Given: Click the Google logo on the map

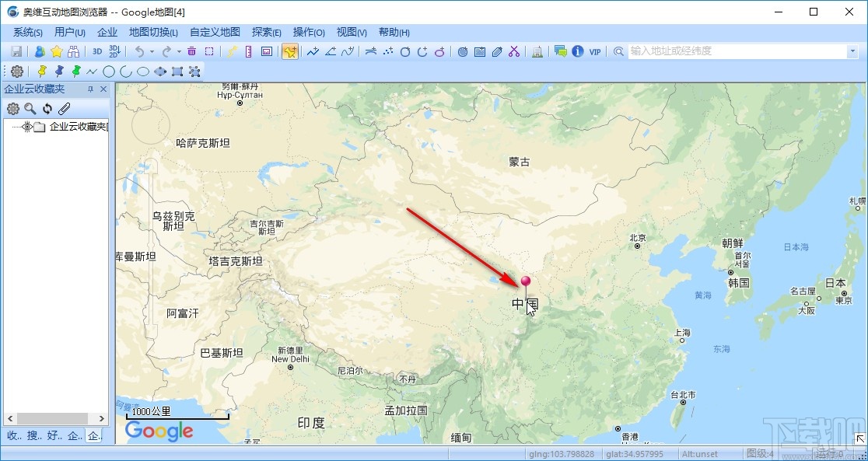Looking at the screenshot, I should (158, 431).
